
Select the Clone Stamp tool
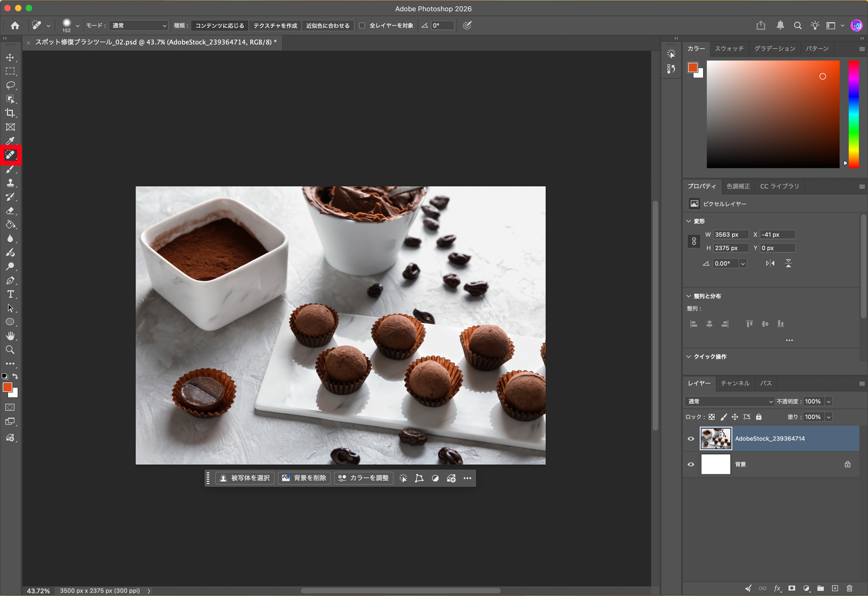pyautogui.click(x=10, y=183)
